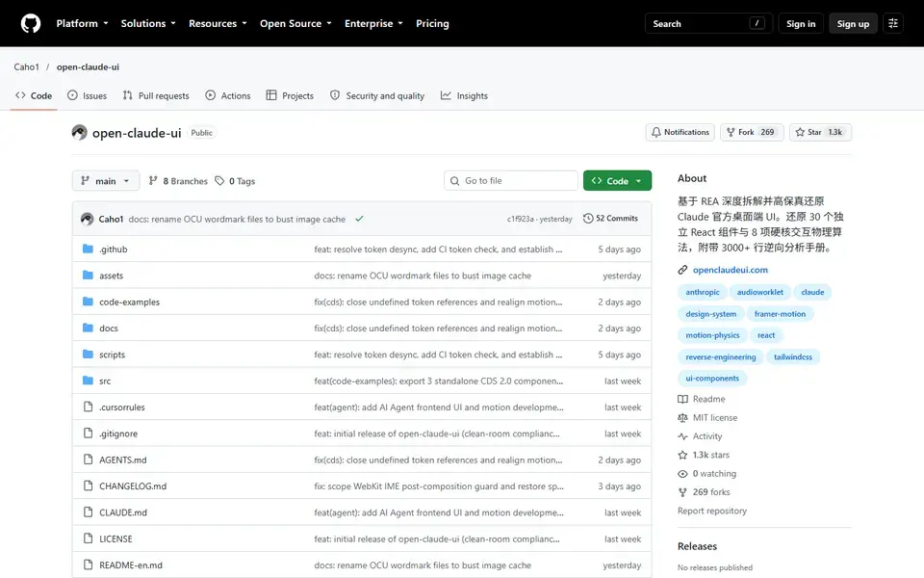Expand the Open Source menu

tap(295, 23)
